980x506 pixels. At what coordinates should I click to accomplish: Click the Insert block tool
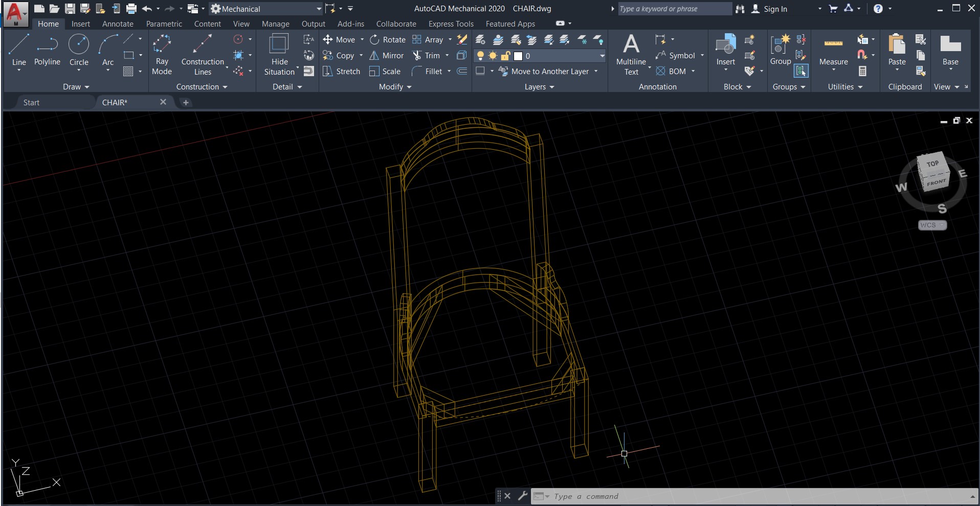tap(725, 50)
